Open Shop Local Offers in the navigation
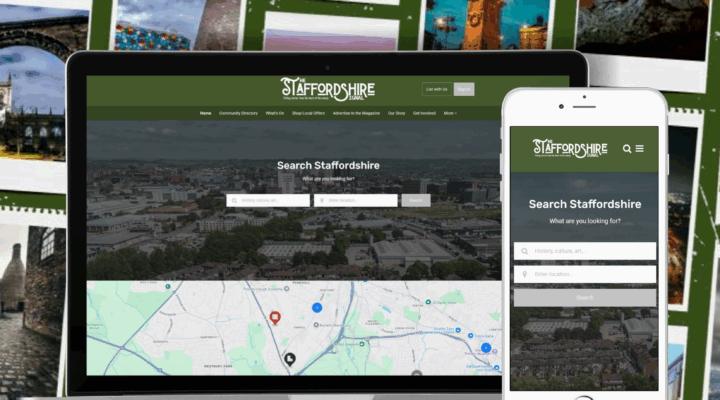720x400 pixels. pyautogui.click(x=308, y=113)
